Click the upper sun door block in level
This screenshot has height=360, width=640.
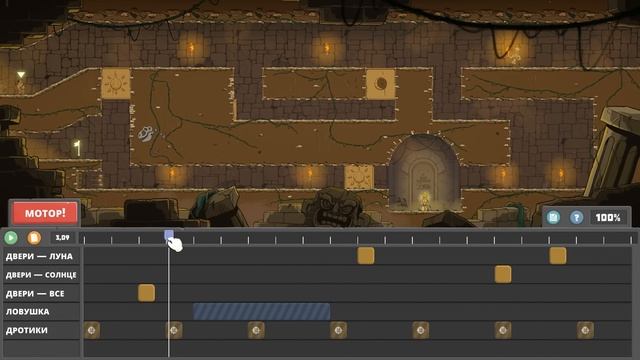116,84
